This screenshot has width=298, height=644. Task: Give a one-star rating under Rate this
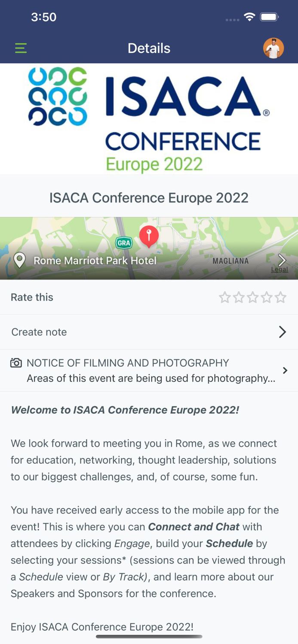pyautogui.click(x=224, y=297)
